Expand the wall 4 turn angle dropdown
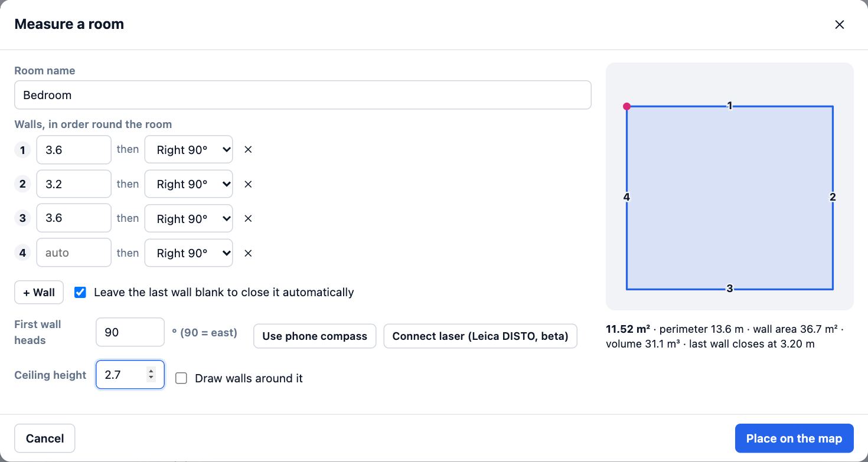 [x=189, y=253]
